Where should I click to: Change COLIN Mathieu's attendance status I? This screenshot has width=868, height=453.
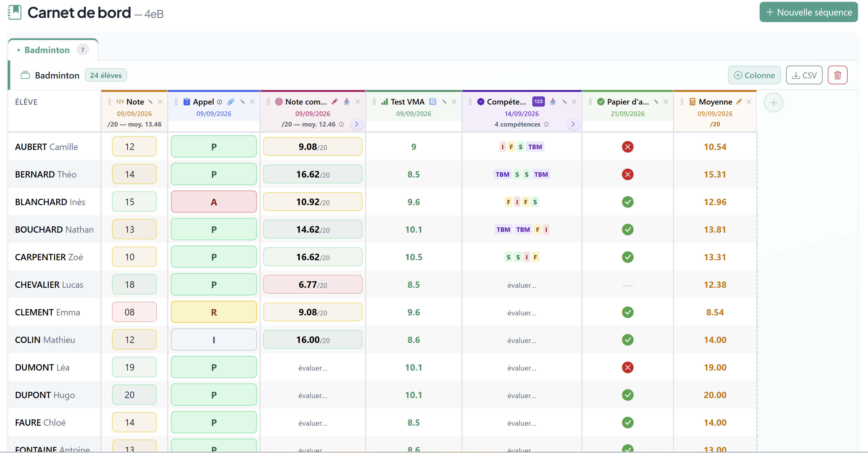click(x=214, y=340)
